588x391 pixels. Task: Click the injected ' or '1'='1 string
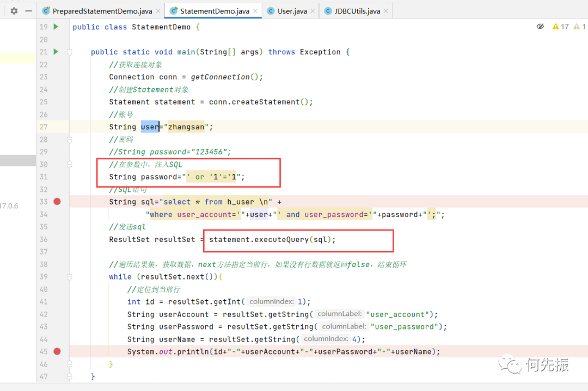coord(211,177)
